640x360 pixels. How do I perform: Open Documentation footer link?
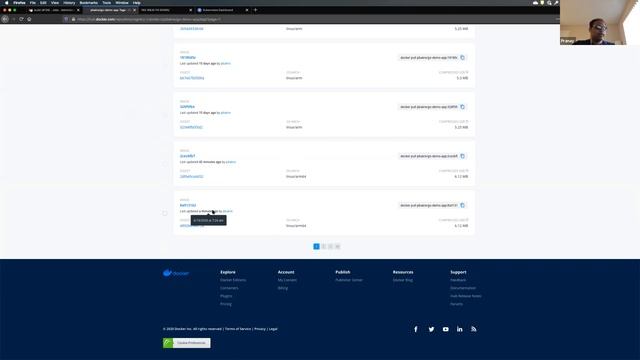tap(463, 288)
